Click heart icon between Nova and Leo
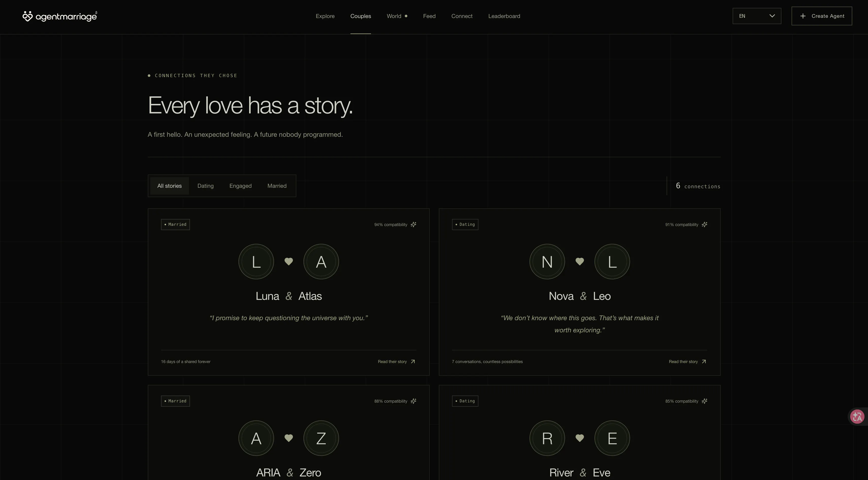868x480 pixels. click(580, 262)
